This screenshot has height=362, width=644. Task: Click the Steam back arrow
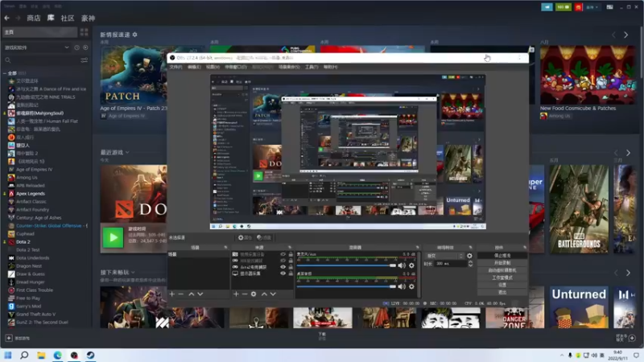[7, 18]
